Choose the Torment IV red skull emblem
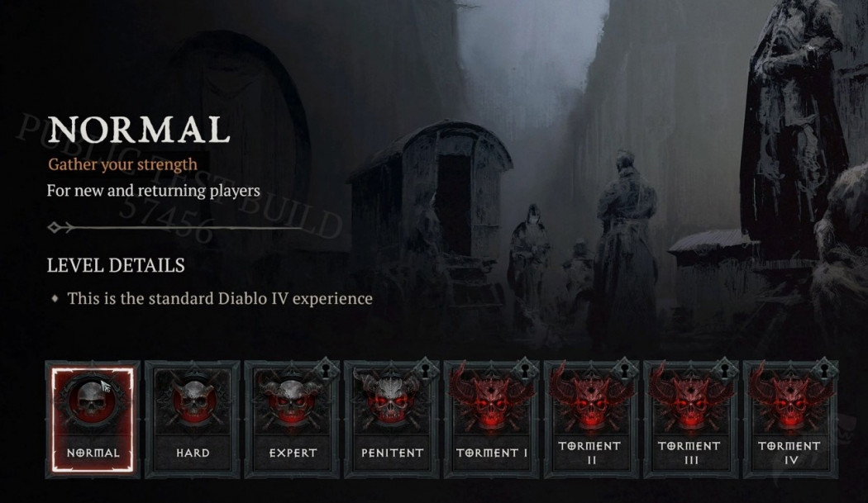The image size is (868, 503). coord(789,398)
